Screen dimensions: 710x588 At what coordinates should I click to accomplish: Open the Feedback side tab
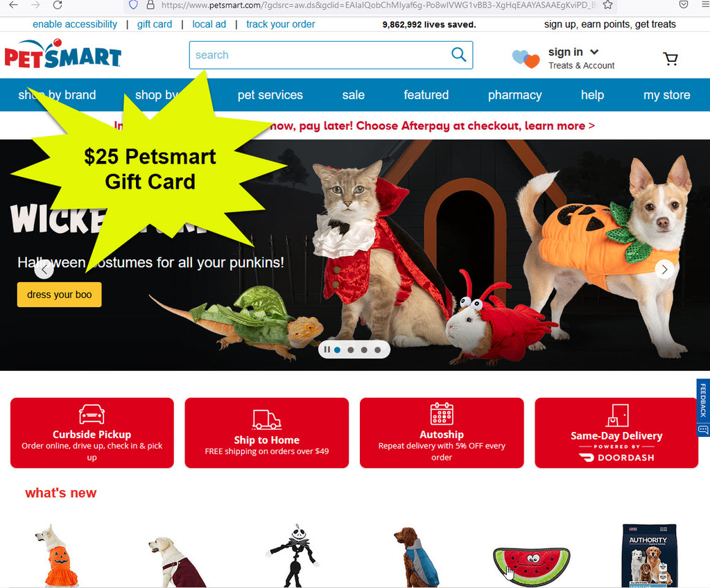pos(703,407)
